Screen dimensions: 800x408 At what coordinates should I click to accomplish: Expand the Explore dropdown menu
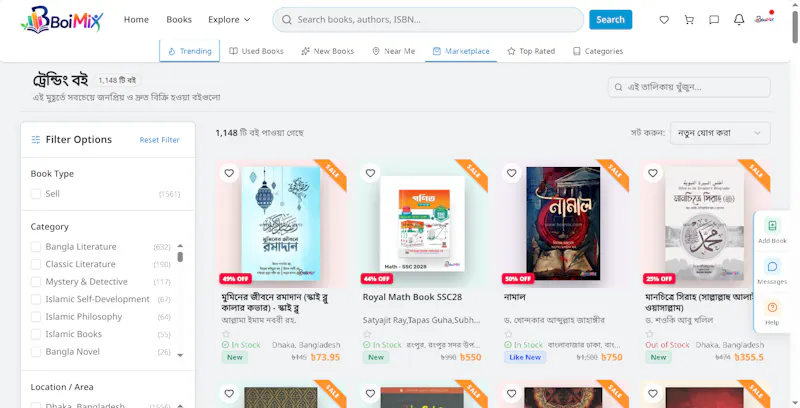(x=229, y=20)
